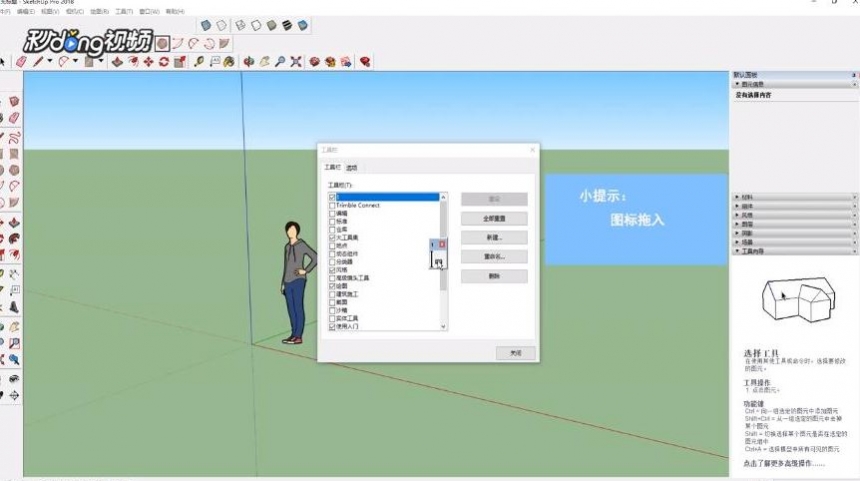Expand the 场景 tray panel

pyautogui.click(x=738, y=242)
